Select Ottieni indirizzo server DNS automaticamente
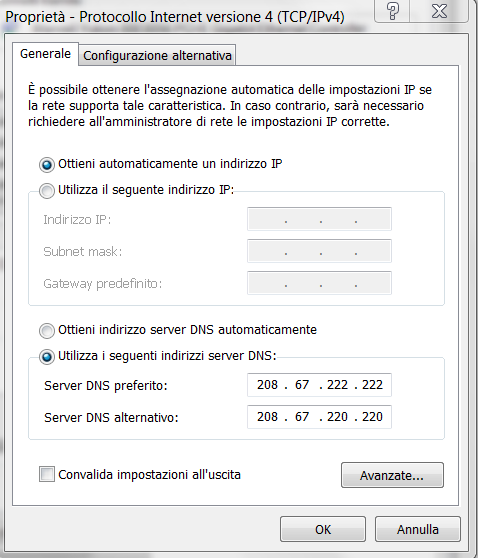The height and width of the screenshot is (558, 478). 47,330
